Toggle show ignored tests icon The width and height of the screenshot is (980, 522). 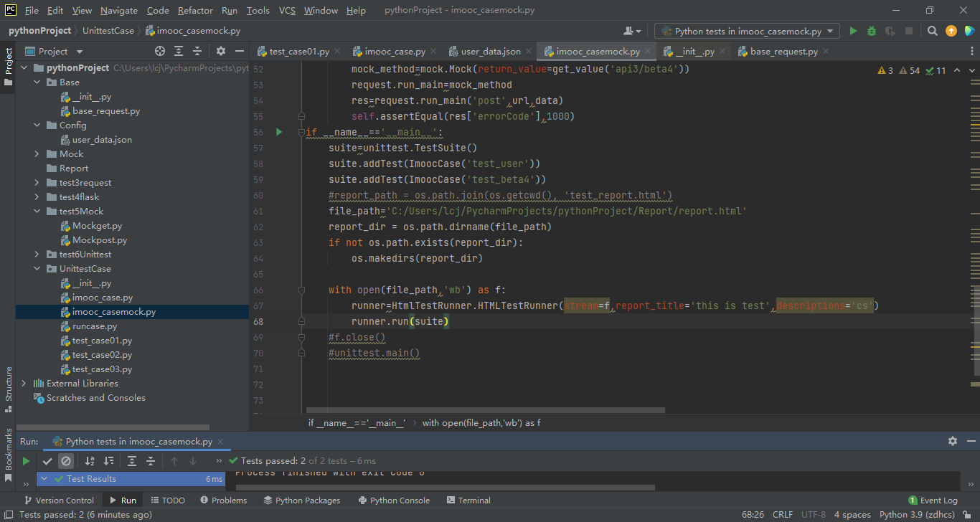click(66, 461)
